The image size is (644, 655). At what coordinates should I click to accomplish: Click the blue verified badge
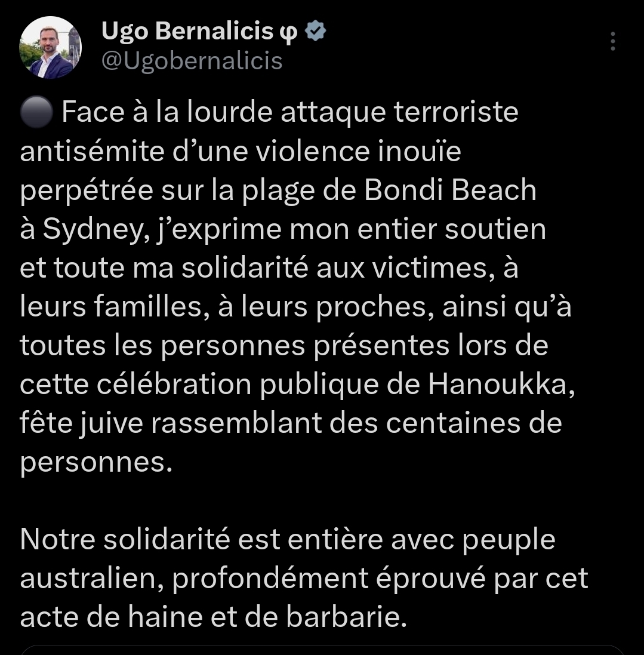coord(315,32)
